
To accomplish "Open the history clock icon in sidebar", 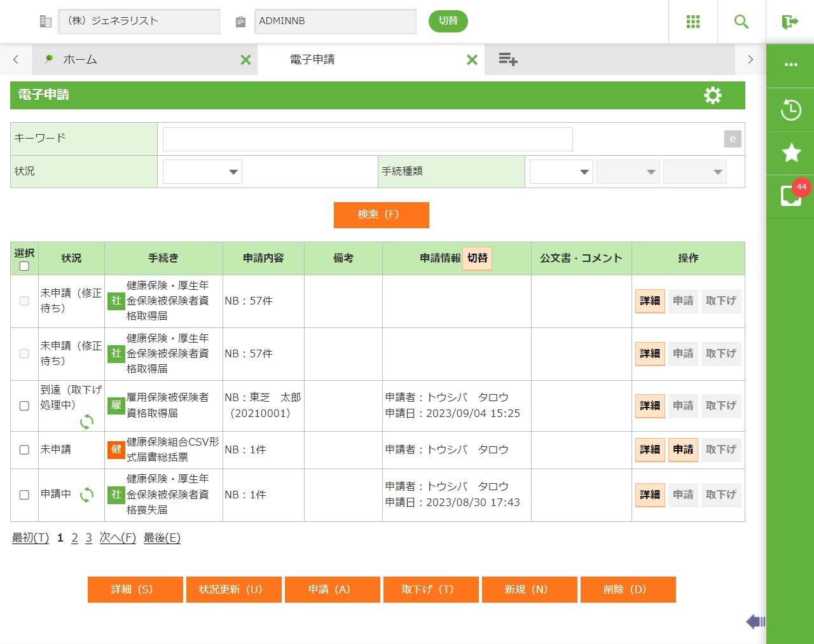I will [790, 110].
